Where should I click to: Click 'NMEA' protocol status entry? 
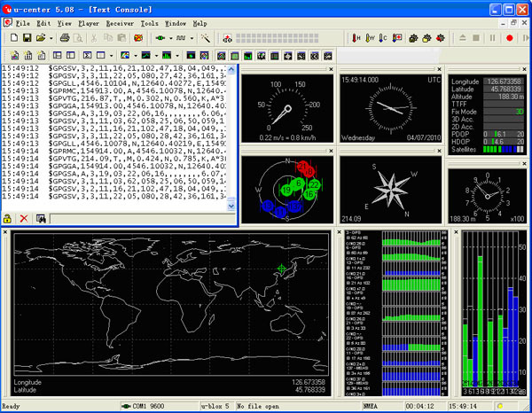(370, 406)
